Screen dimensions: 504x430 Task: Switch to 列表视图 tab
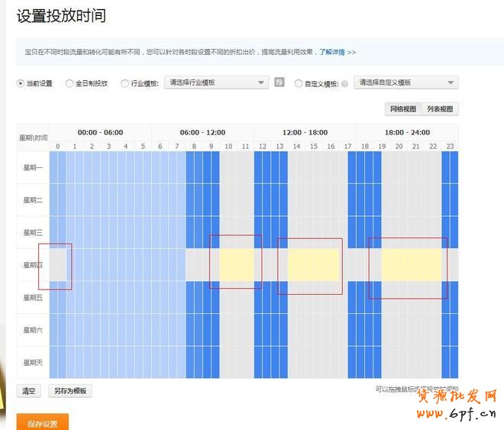pos(440,109)
